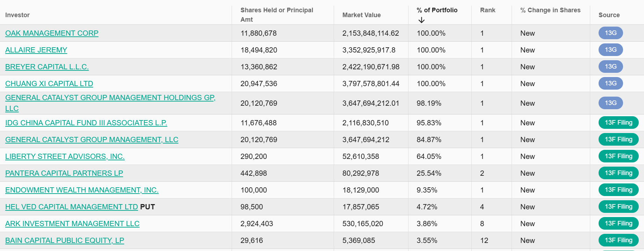Select the PANTERA CAPITAL PARTNERS LP link
Image resolution: width=644 pixels, height=251 pixels.
[x=64, y=173]
